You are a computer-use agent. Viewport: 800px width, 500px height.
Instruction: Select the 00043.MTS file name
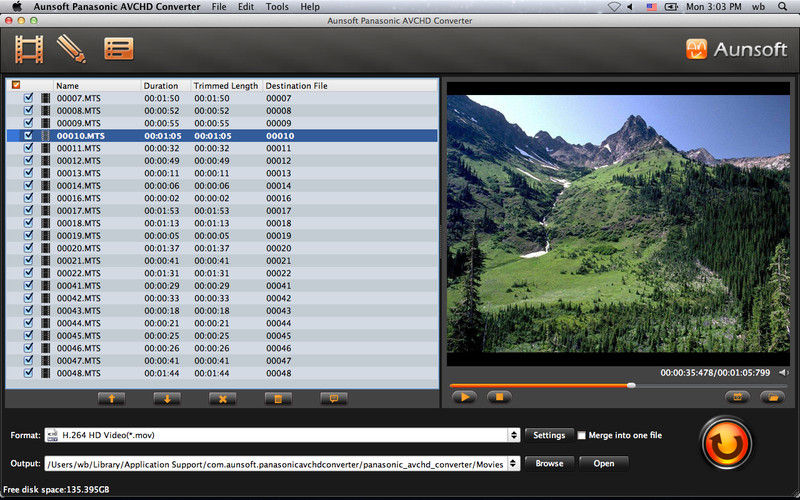pos(79,311)
